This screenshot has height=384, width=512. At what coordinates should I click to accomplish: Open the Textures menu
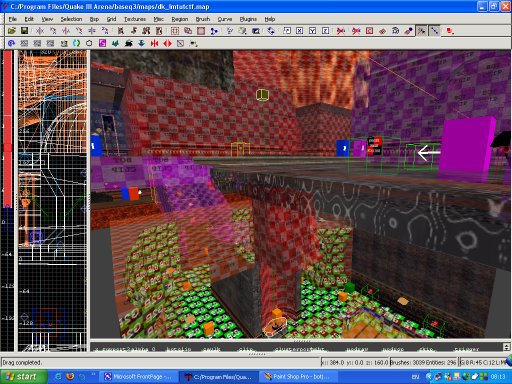(135, 19)
